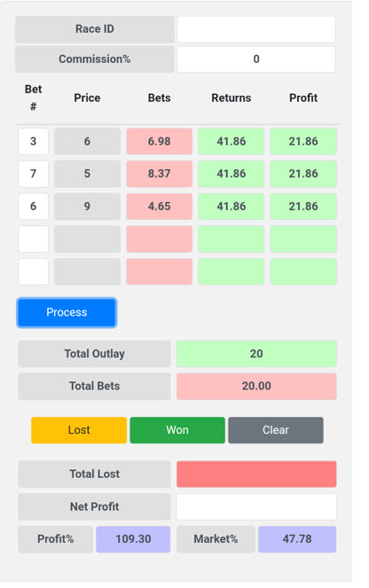Edit the Bet # field containing 7
This screenshot has width=369, height=588.
tap(34, 174)
